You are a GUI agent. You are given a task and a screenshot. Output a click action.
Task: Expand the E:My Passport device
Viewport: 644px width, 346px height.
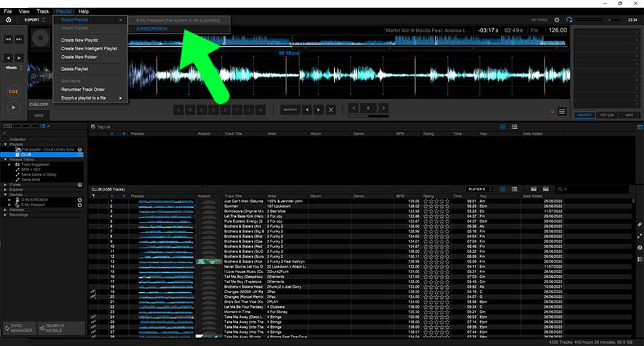pos(9,205)
